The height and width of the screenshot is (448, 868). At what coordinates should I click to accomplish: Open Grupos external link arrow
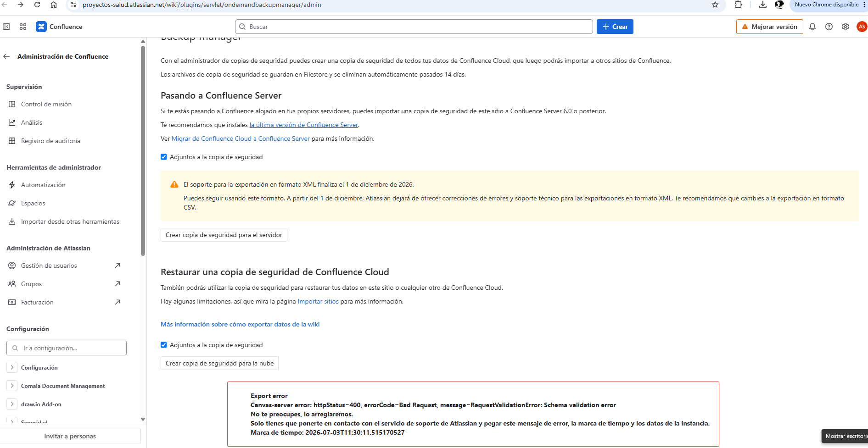pyautogui.click(x=118, y=284)
